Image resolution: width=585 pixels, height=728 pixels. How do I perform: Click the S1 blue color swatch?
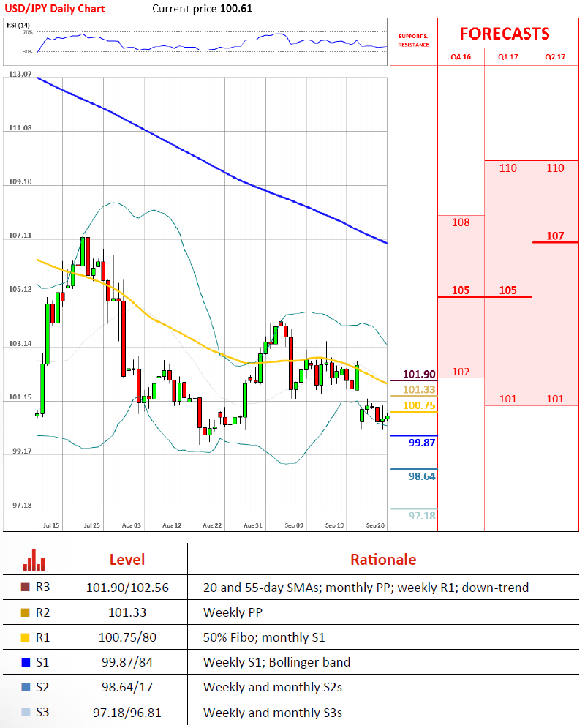point(26,662)
